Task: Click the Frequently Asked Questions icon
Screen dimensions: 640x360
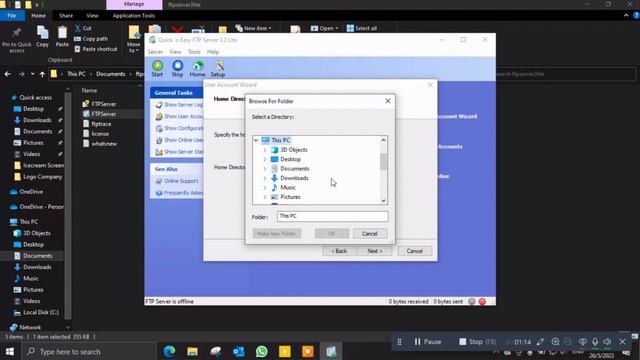Action: point(159,193)
